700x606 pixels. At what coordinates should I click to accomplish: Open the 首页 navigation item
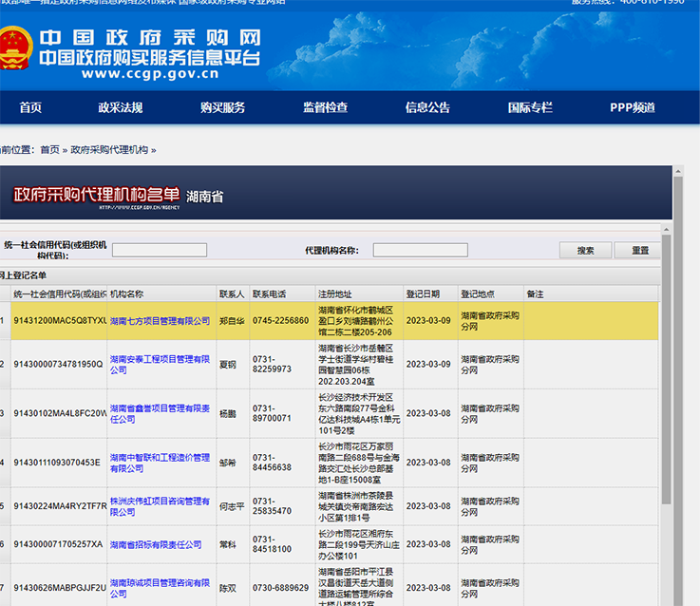pyautogui.click(x=30, y=107)
